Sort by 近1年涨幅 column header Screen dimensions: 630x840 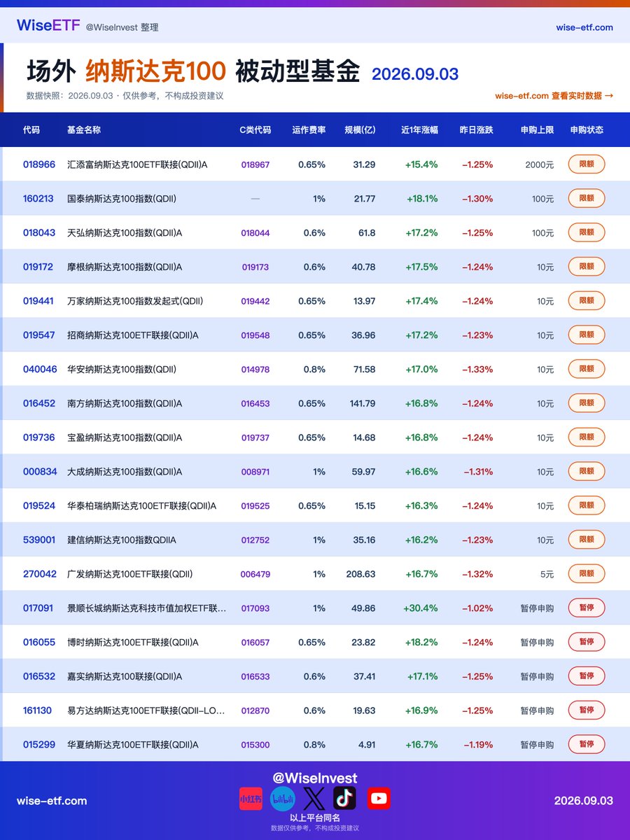pos(420,130)
